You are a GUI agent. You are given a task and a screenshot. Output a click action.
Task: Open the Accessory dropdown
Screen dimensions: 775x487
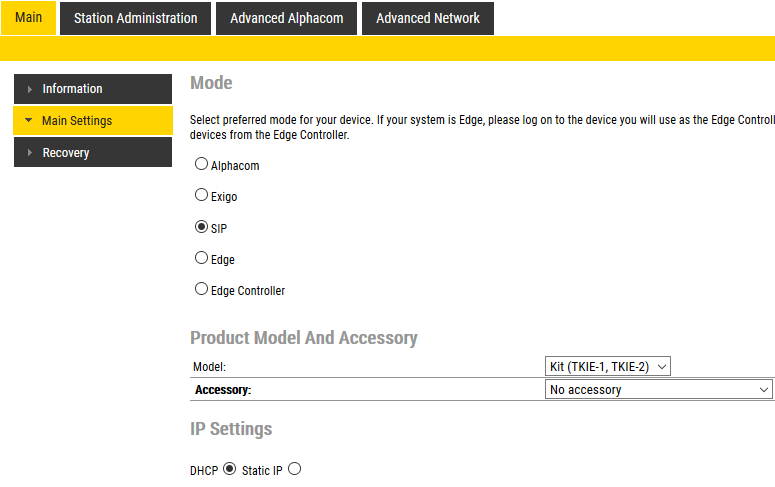658,390
